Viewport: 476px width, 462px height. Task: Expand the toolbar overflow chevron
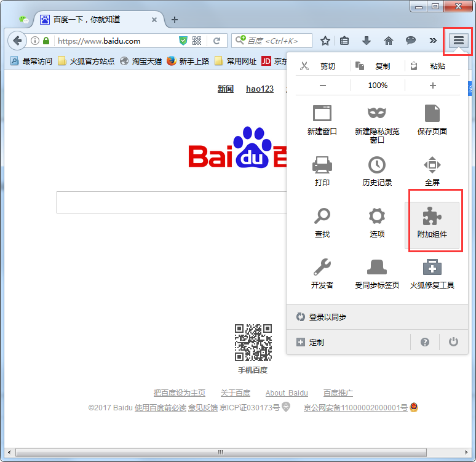[433, 41]
